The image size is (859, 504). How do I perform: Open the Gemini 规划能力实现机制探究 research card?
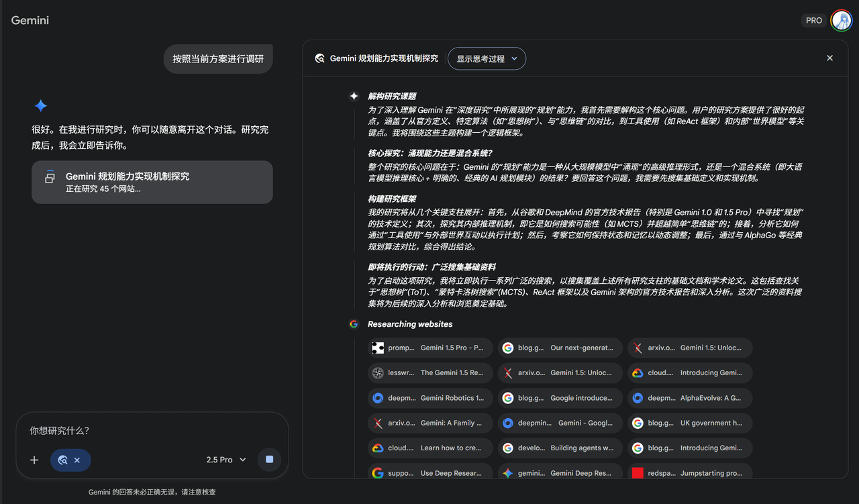coord(152,182)
